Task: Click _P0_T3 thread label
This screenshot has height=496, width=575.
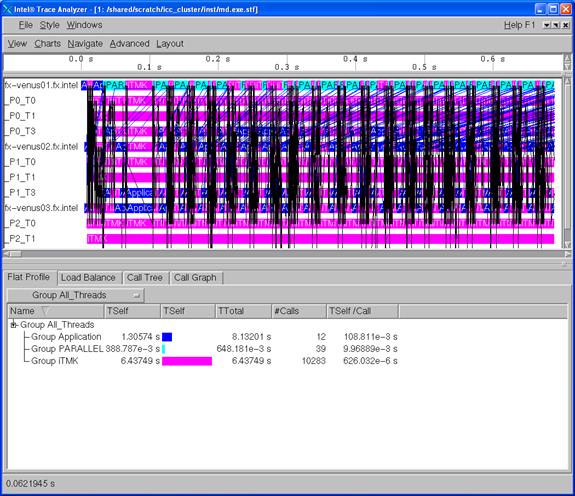Action: (x=21, y=131)
